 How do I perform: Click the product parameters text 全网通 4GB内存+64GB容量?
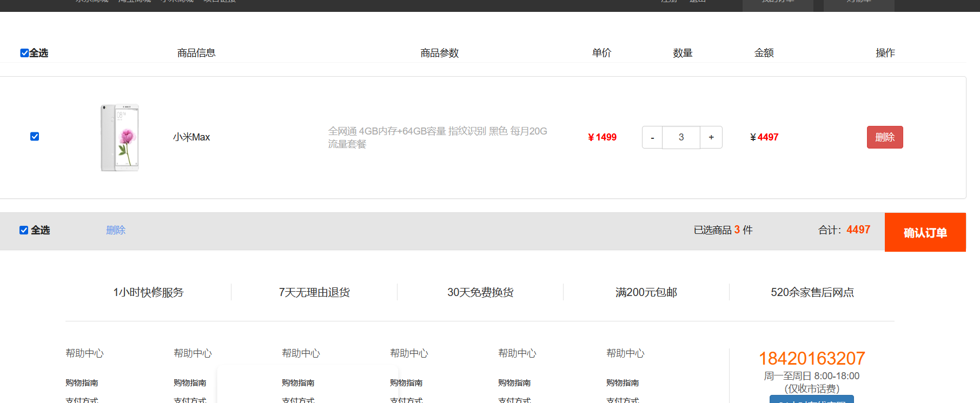click(438, 137)
